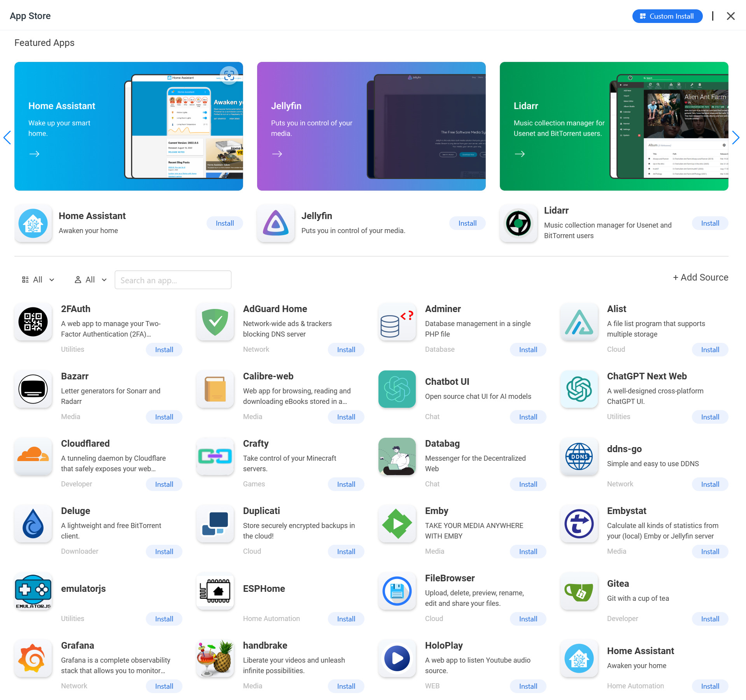746x700 pixels.
Task: Install the Cloudflared app
Action: coord(164,484)
